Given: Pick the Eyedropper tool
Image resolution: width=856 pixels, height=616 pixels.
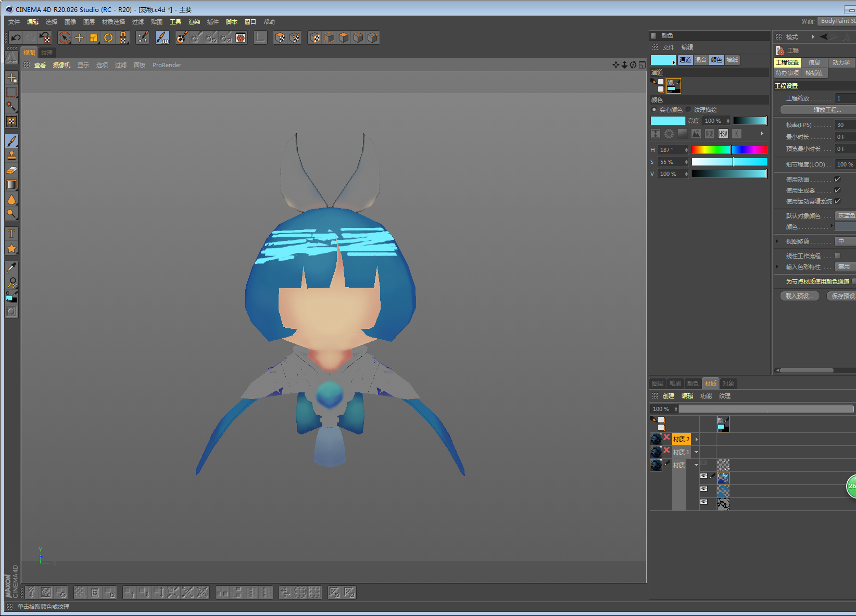Looking at the screenshot, I should point(11,267).
